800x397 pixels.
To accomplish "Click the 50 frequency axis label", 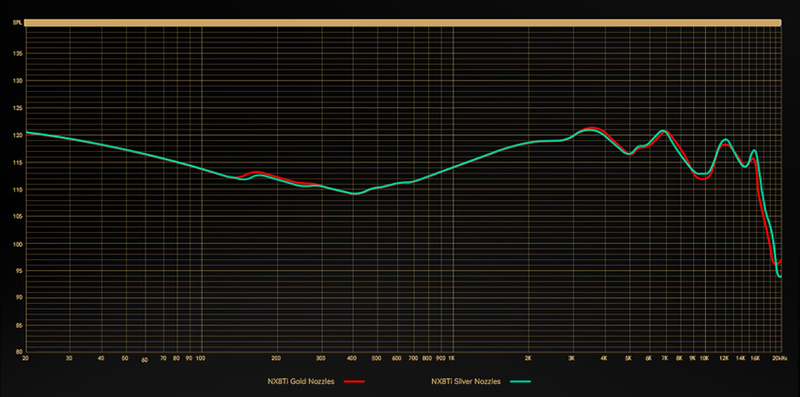I will point(125,358).
